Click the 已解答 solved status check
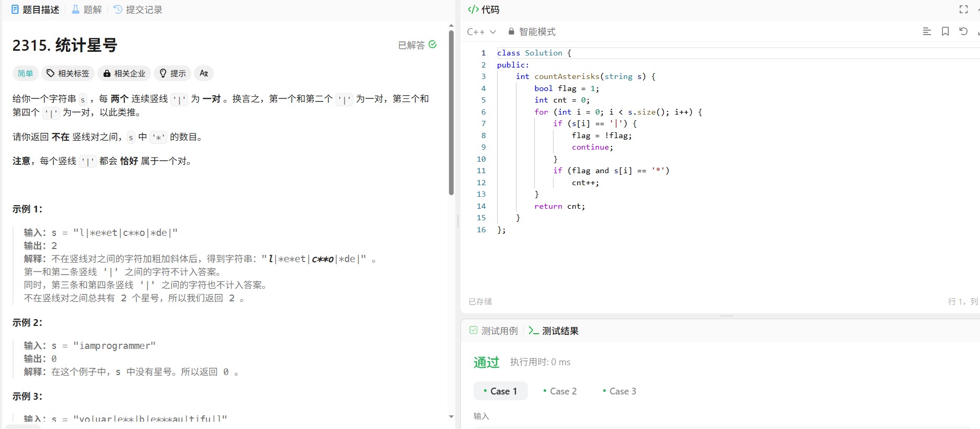 [417, 45]
